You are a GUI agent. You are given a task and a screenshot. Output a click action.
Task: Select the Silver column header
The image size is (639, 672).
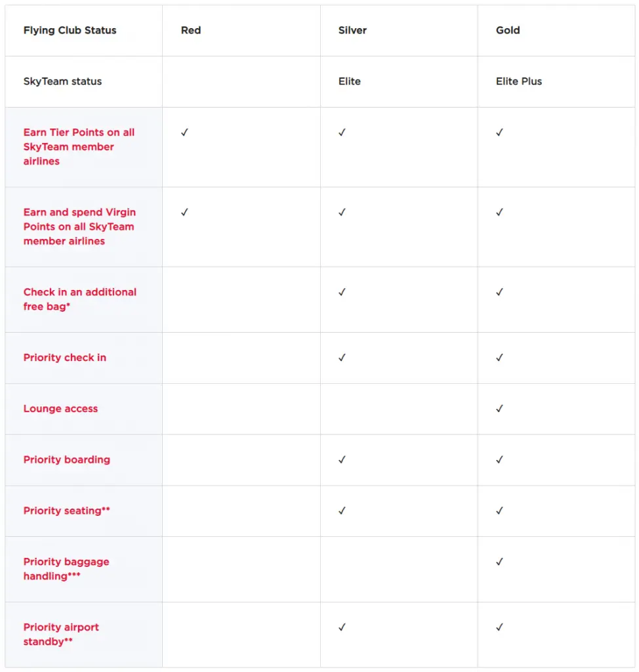coord(351,30)
